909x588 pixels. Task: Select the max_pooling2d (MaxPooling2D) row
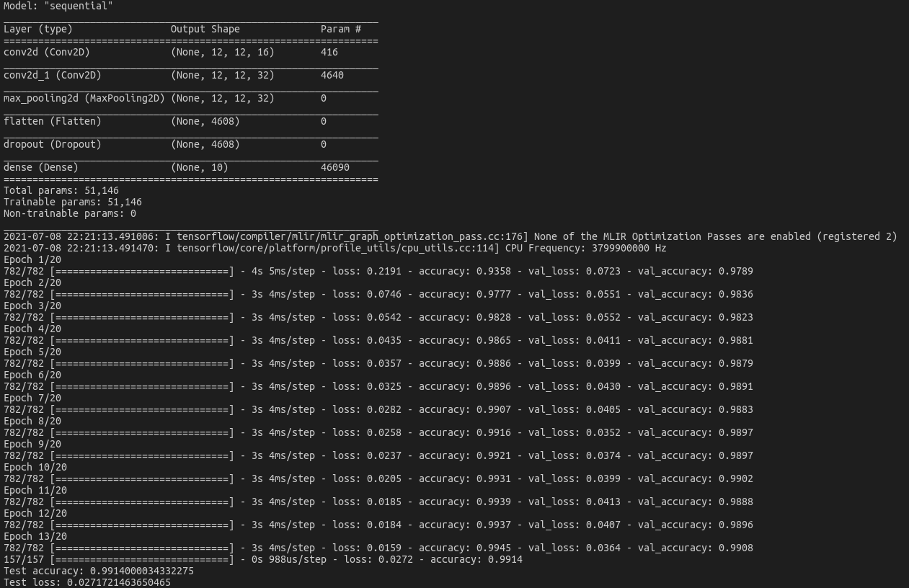(84, 98)
